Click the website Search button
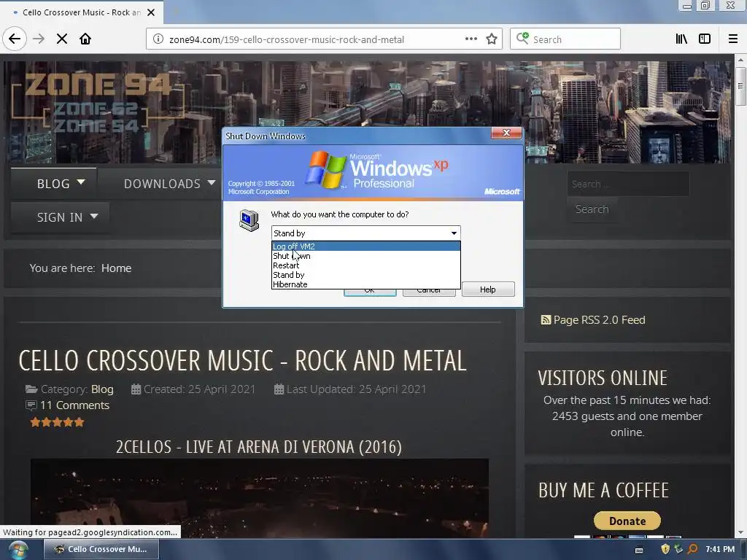Screen dimensions: 747x560 (x=592, y=209)
